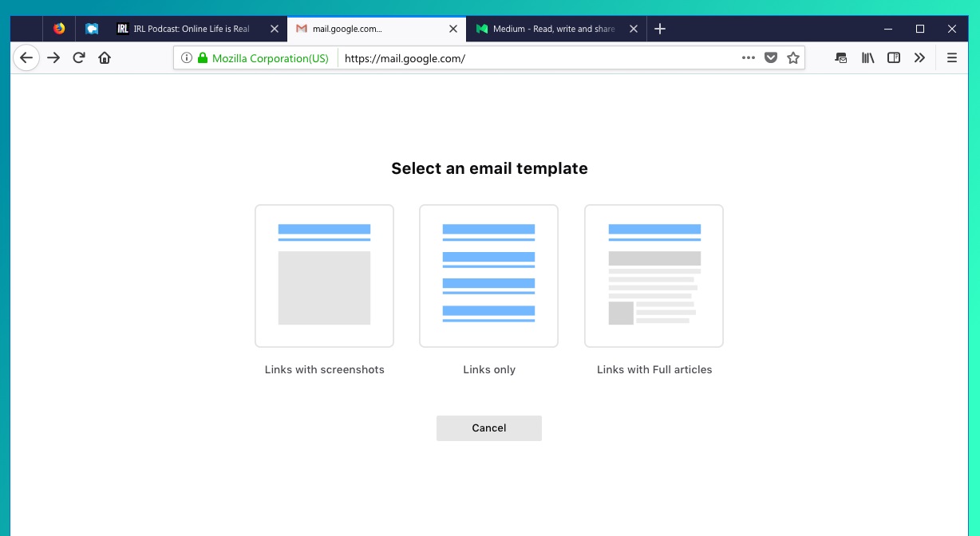Maximize the Firefox window
This screenshot has height=536, width=980.
920,29
